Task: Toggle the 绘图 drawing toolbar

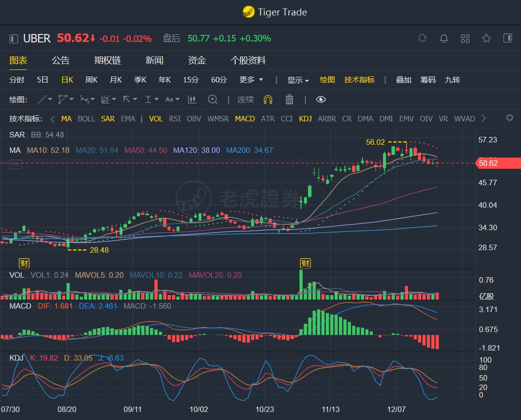Action: coord(327,79)
